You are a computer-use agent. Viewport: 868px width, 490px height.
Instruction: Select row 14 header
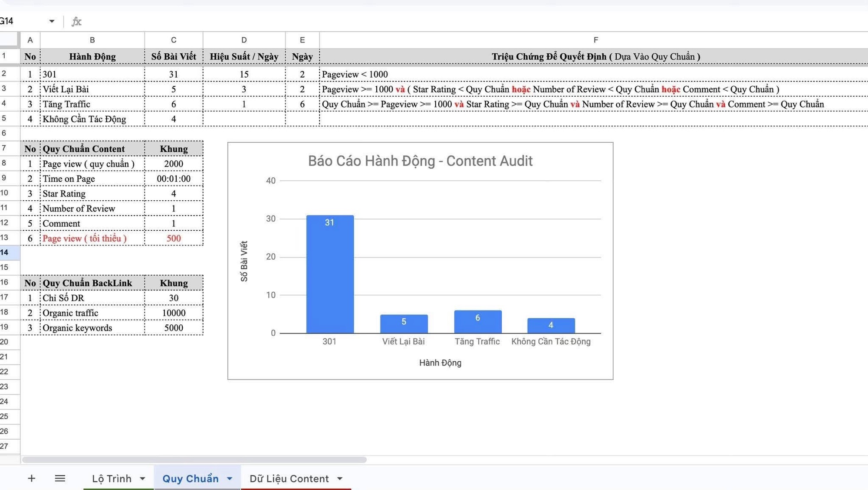click(10, 252)
